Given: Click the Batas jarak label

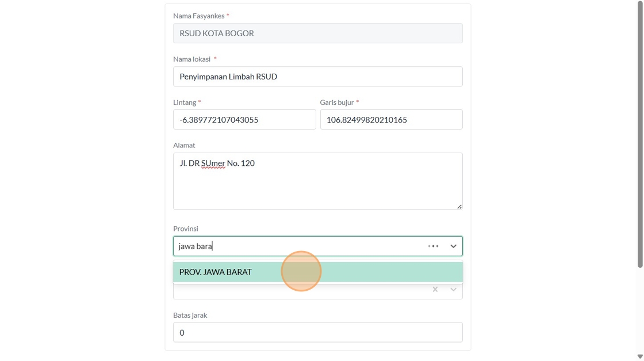Looking at the screenshot, I should [190, 315].
